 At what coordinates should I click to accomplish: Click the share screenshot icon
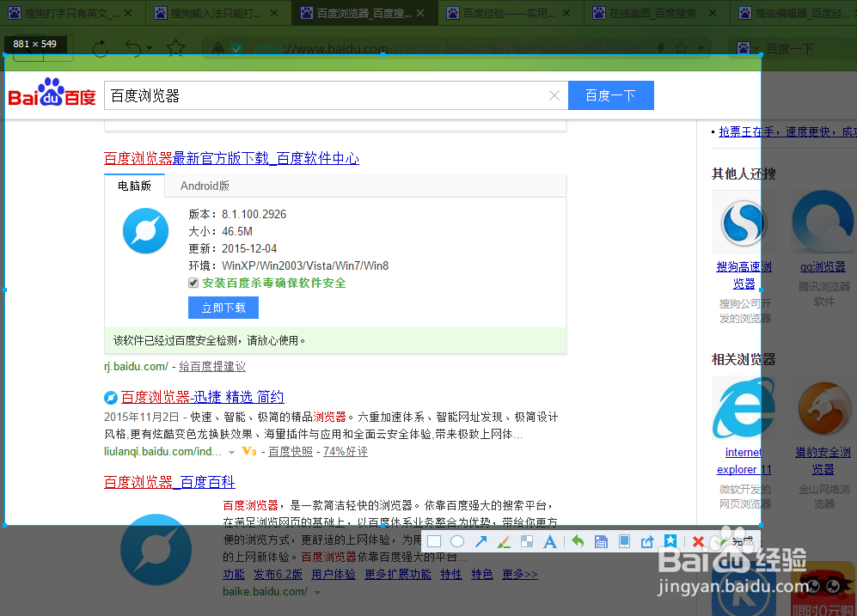(x=647, y=541)
